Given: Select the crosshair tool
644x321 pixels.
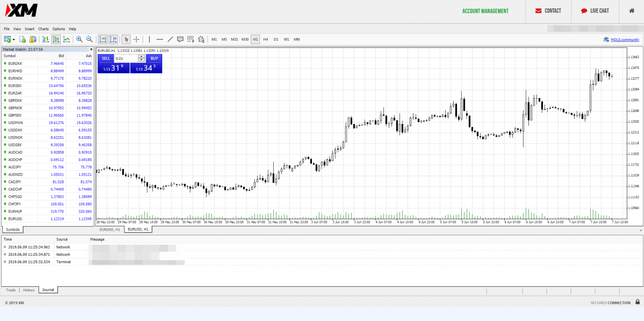Looking at the screenshot, I should pos(136,39).
